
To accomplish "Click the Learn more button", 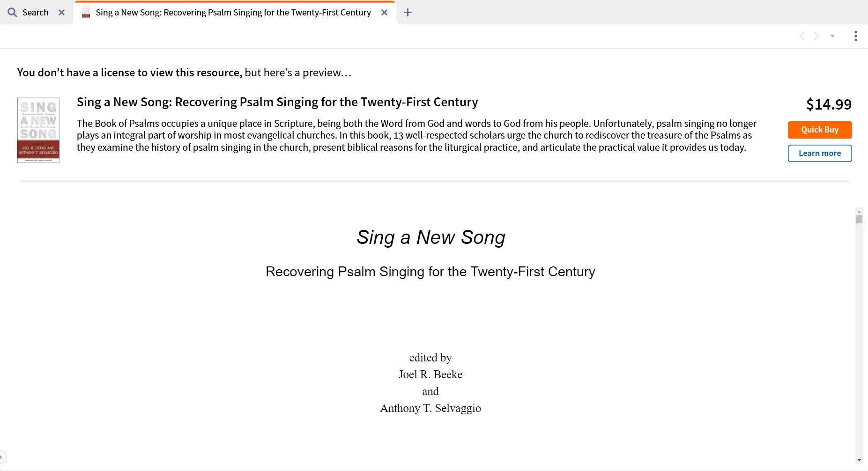I will click(x=820, y=153).
